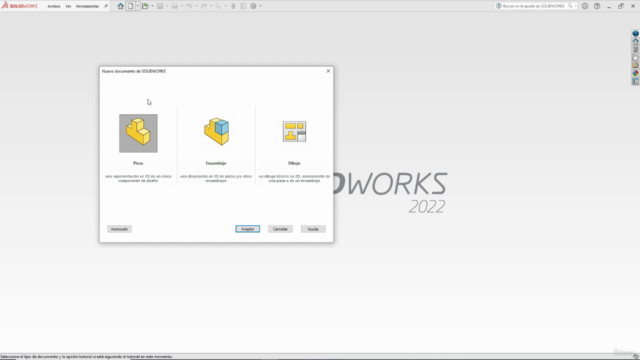Open the View Palette task pane tab
Screen dimensions: 640x360
pos(636,65)
